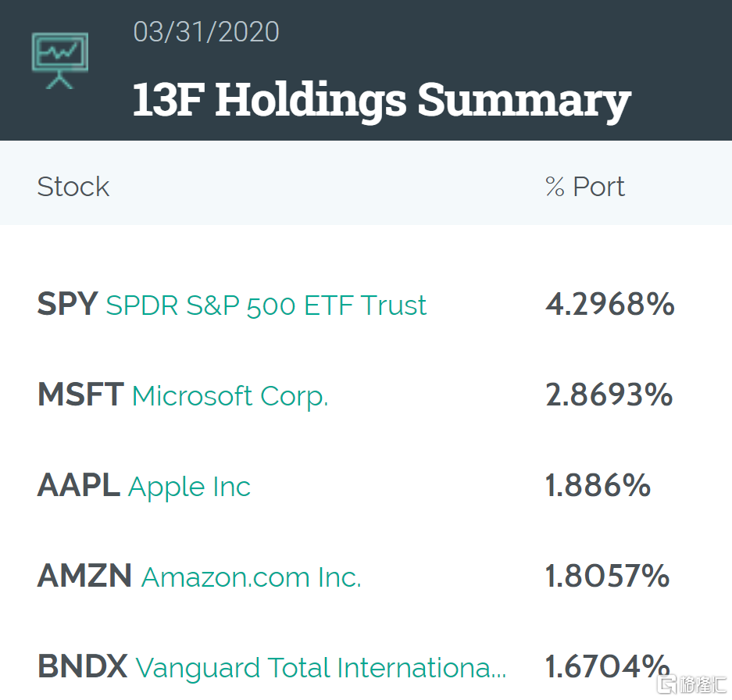
Task: Click the 4.2968% portfolio value
Action: coord(609,305)
